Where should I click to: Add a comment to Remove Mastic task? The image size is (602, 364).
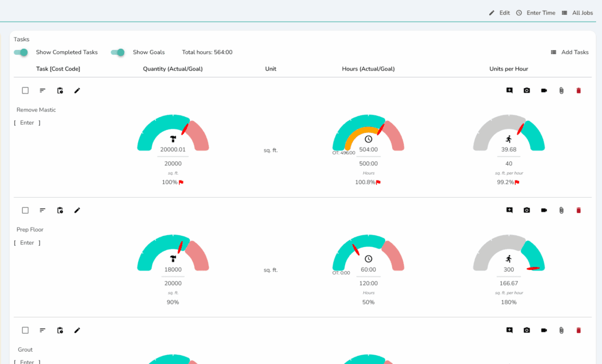[509, 91]
